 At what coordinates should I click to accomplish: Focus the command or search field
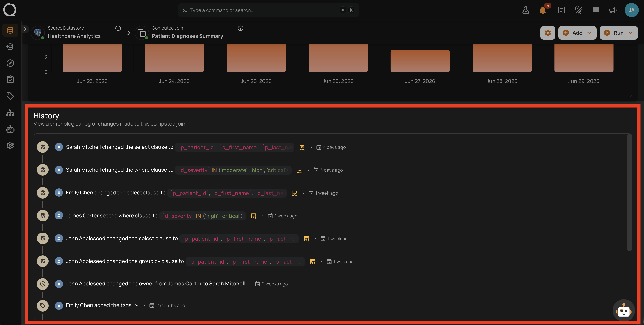tap(268, 10)
